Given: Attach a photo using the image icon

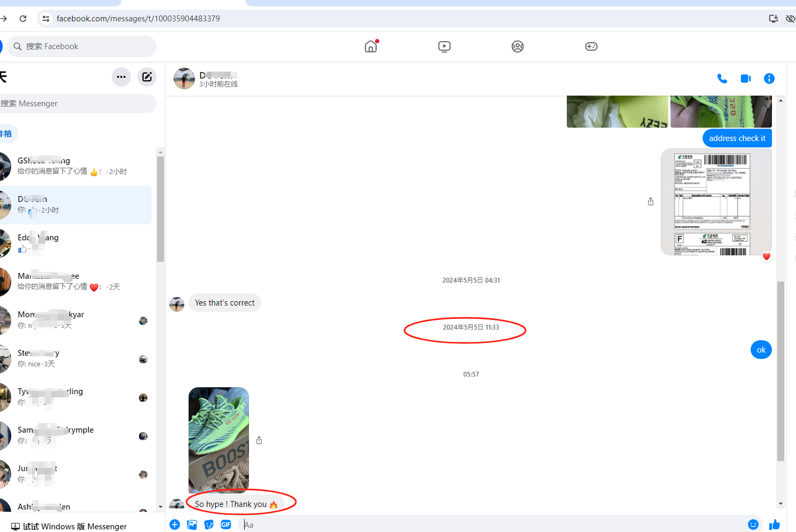Looking at the screenshot, I should (x=192, y=525).
